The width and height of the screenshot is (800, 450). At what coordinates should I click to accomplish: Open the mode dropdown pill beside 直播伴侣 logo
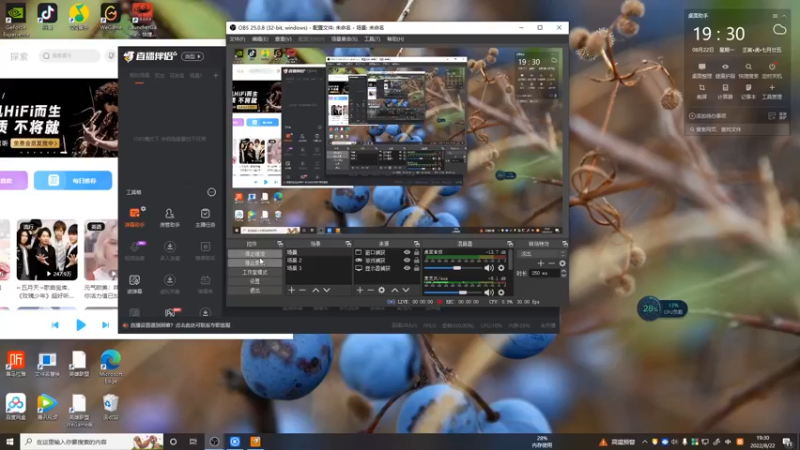pyautogui.click(x=193, y=57)
